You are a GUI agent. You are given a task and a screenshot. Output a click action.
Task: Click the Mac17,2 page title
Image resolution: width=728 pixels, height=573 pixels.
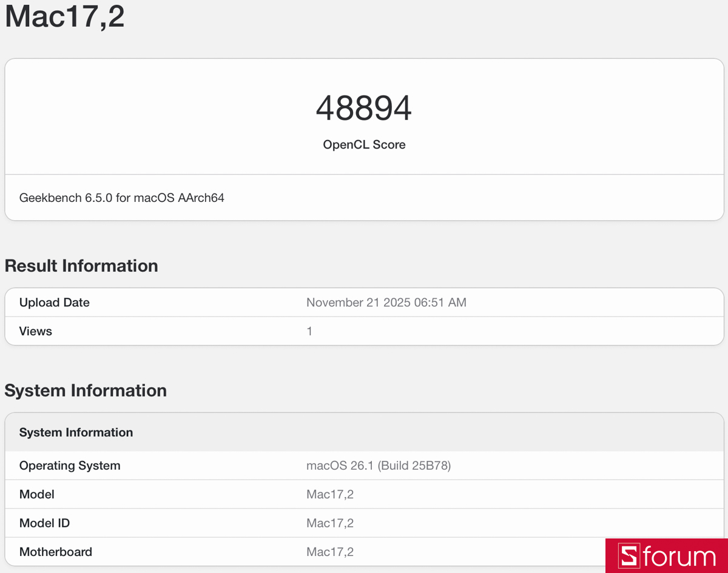(65, 16)
